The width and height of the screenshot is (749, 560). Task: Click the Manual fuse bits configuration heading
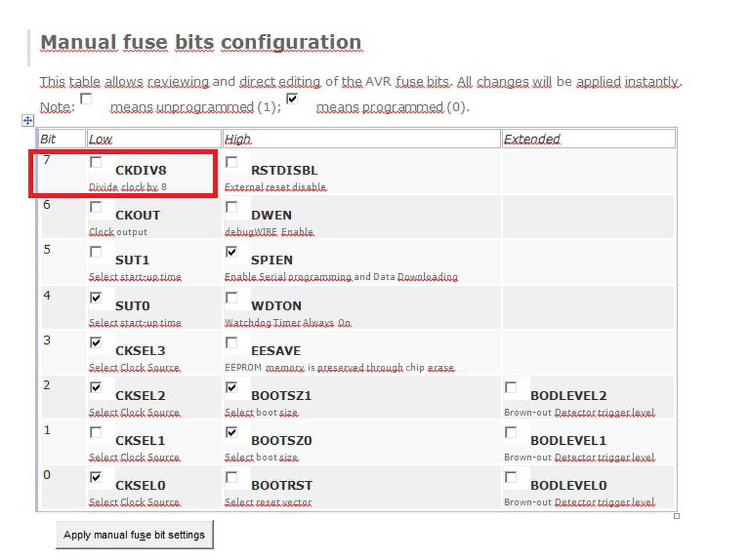pyautogui.click(x=201, y=43)
